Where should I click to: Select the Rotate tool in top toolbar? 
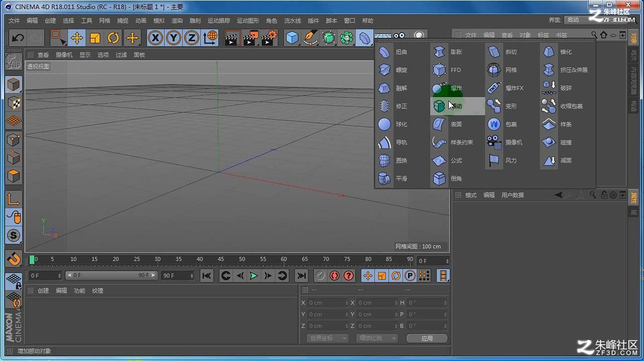pos(113,38)
